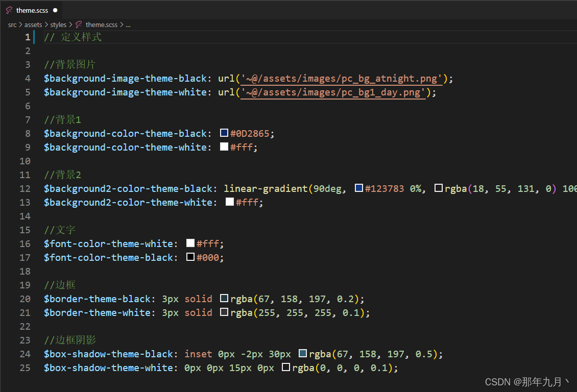Click the $background2-color-theme-black variable
Viewport: 577px width, 392px height.
click(x=128, y=189)
